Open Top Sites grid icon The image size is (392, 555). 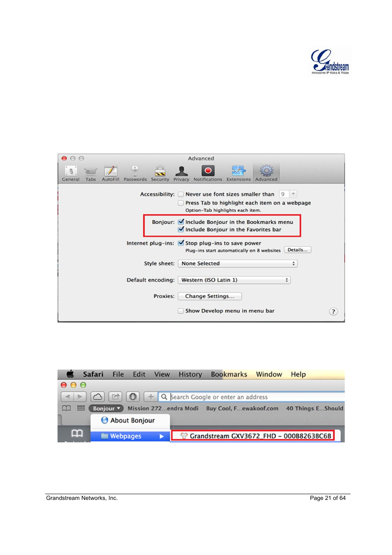pos(81,408)
